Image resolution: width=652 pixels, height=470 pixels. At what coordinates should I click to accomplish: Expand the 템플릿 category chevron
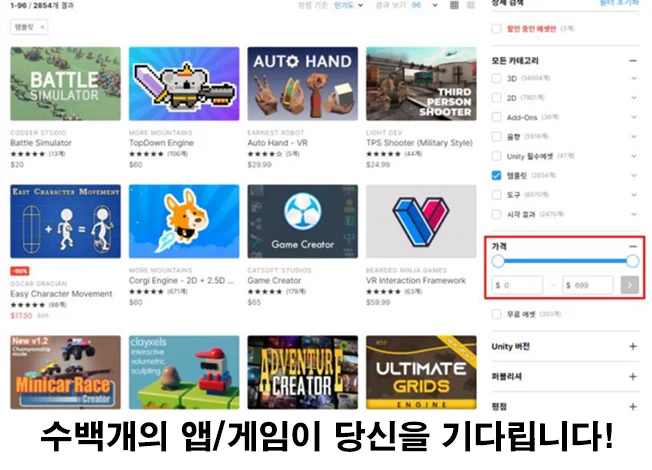(x=634, y=176)
